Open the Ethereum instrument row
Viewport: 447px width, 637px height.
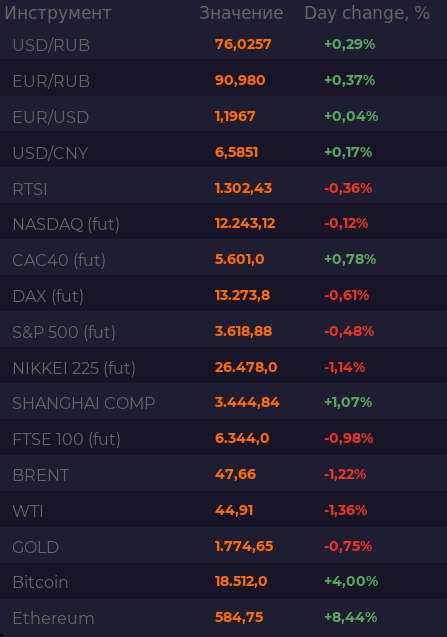(224, 618)
